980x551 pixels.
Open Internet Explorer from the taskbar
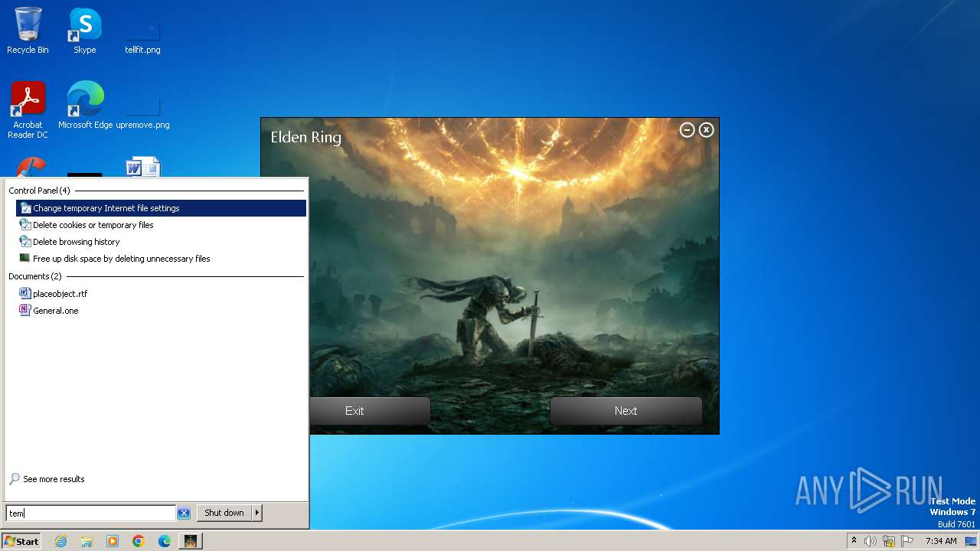point(61,541)
